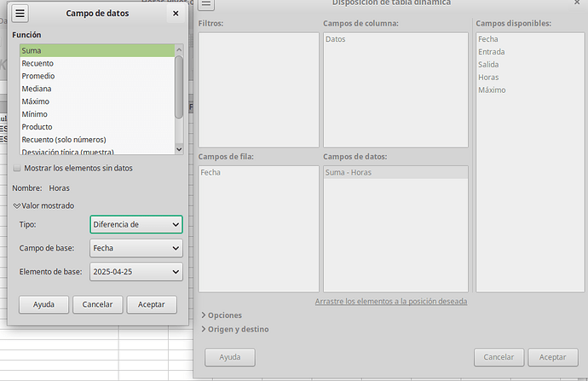Expand the Origen y destino section
This screenshot has height=381, width=588.
235,329
